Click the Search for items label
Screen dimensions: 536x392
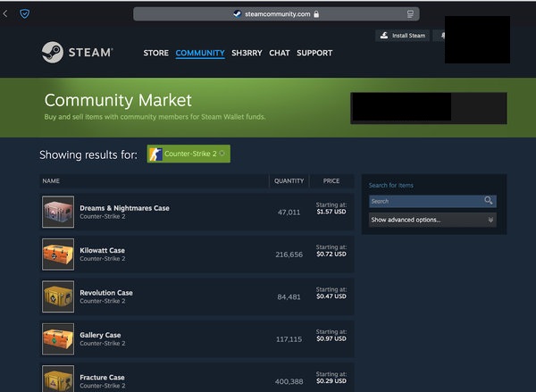pyautogui.click(x=390, y=185)
